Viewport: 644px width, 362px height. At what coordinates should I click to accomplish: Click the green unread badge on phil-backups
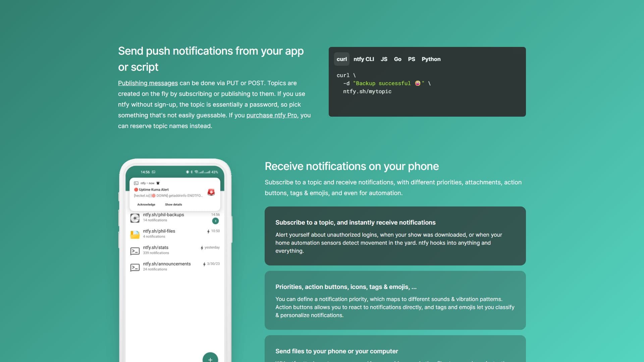click(215, 221)
